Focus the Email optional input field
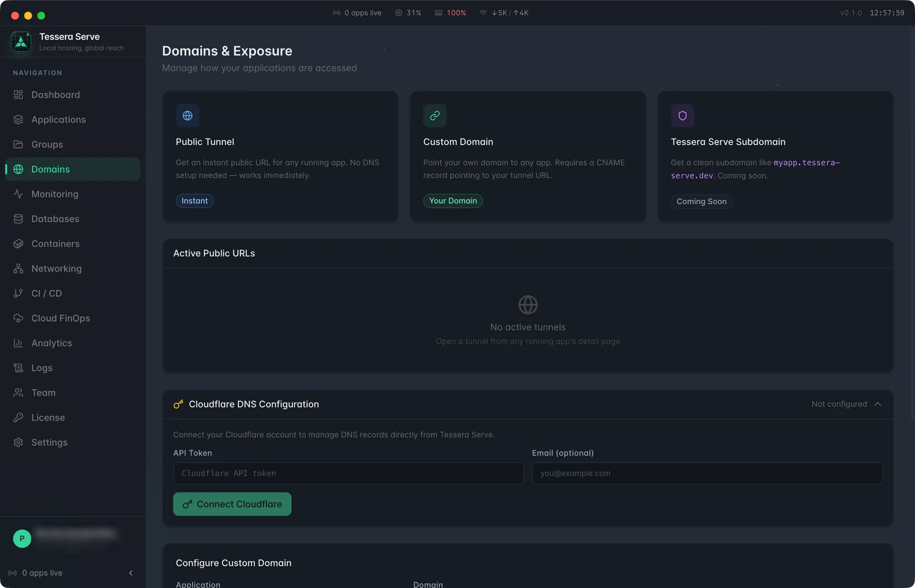915x588 pixels. coord(707,473)
